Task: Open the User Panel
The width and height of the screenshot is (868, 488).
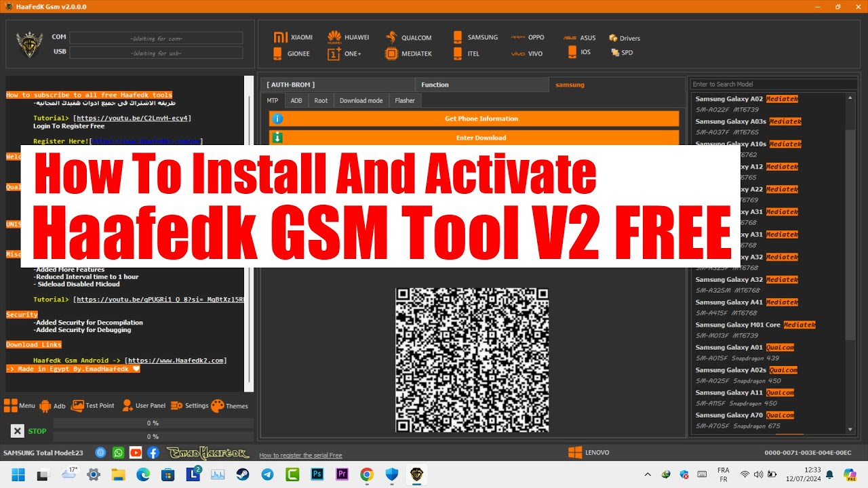Action: [x=143, y=405]
